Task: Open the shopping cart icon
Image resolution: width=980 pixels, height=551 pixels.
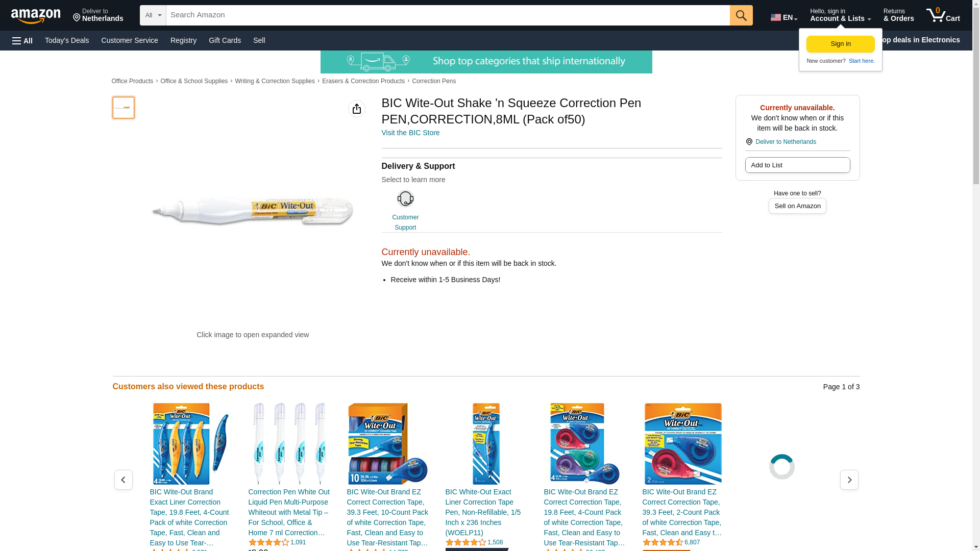Action: click(943, 15)
